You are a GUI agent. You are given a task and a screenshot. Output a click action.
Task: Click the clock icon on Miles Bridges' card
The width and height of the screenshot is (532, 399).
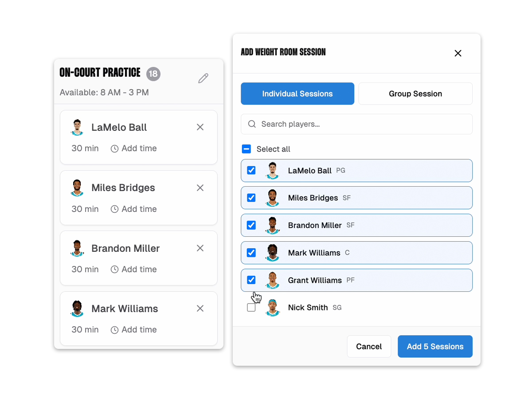click(x=114, y=209)
